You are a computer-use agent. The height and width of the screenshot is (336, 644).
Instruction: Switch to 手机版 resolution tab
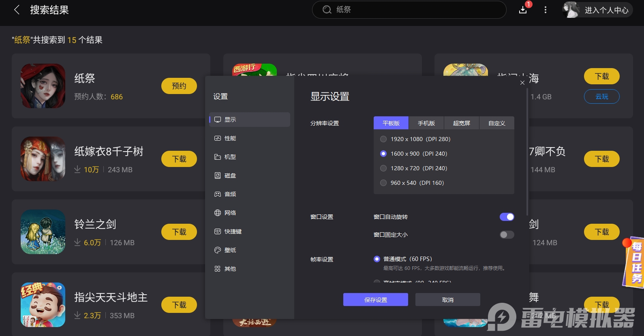pyautogui.click(x=426, y=123)
